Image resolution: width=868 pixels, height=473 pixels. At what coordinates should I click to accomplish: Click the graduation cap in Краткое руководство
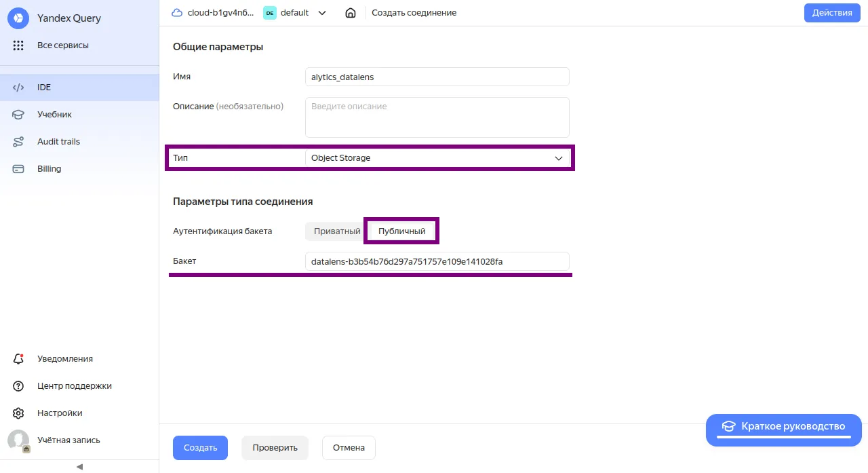tap(728, 426)
